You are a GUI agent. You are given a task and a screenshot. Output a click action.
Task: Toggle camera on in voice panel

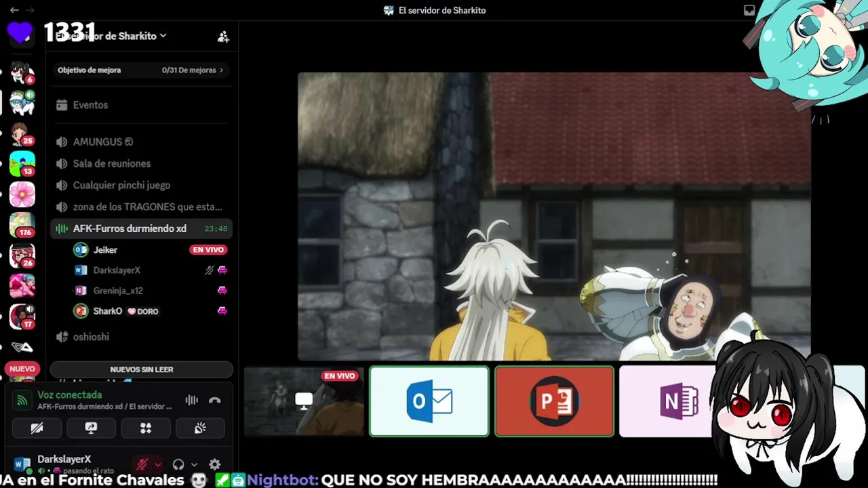[x=37, y=428]
